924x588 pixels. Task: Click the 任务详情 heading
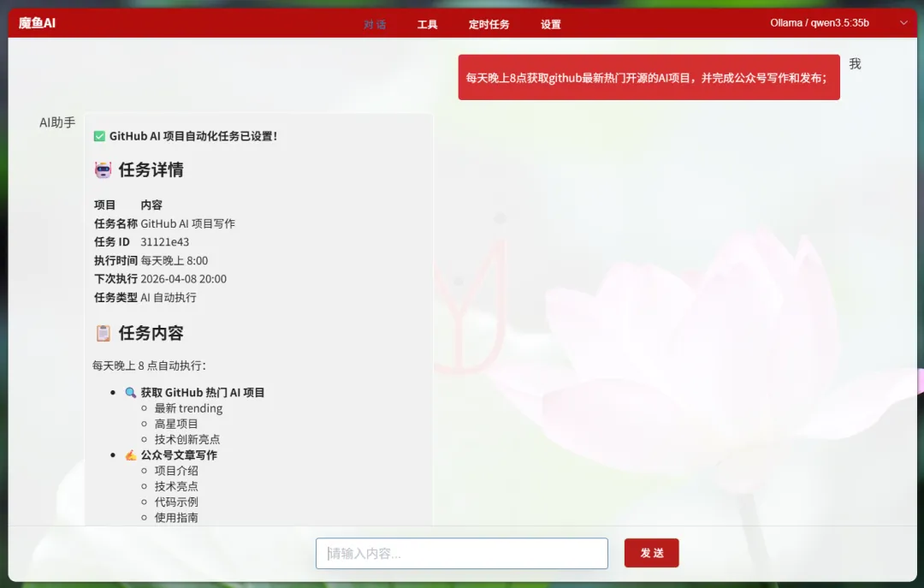tap(151, 169)
